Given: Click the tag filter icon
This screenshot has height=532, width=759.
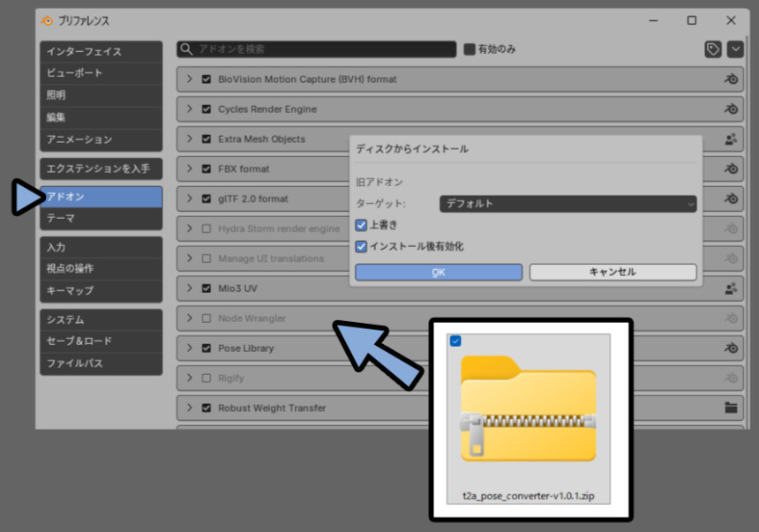Looking at the screenshot, I should pyautogui.click(x=713, y=49).
